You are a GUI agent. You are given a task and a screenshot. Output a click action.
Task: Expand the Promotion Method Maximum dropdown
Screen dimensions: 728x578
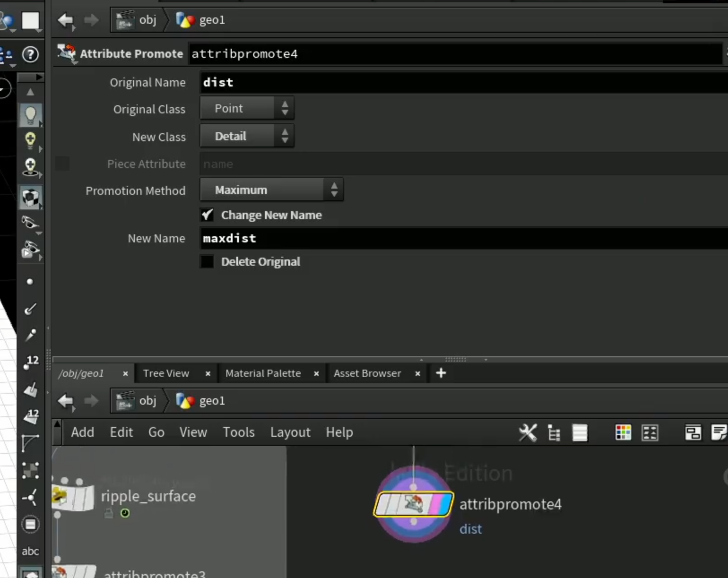click(272, 190)
